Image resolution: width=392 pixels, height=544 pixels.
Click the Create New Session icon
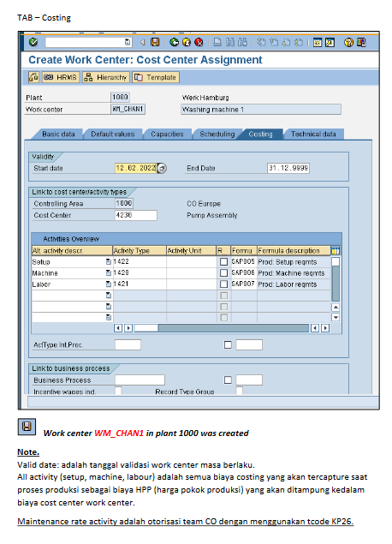[318, 42]
